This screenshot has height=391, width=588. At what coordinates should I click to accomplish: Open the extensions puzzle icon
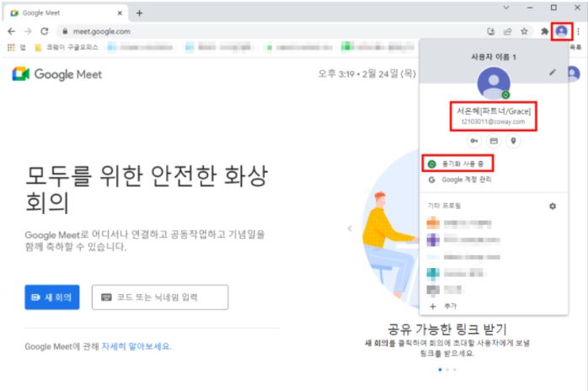(544, 31)
